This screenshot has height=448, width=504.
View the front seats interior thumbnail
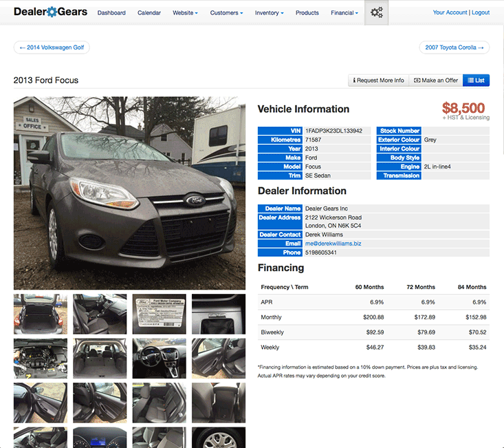[x=100, y=314]
